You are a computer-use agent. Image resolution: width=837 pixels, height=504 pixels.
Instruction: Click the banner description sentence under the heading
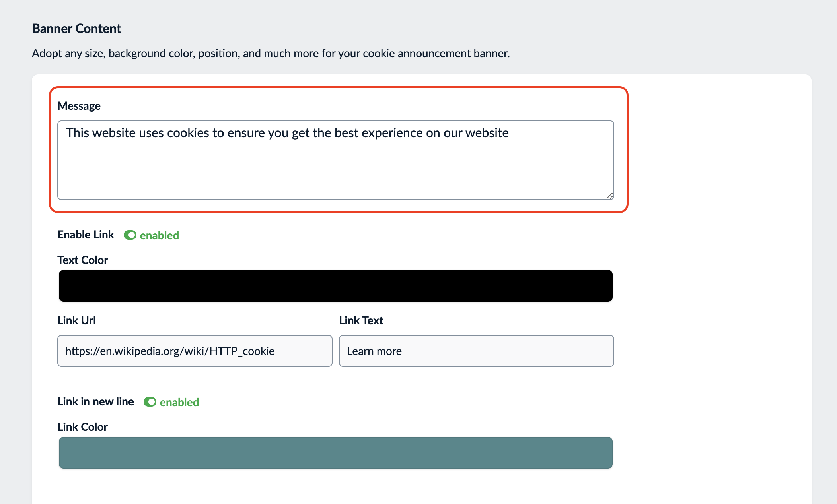point(271,53)
